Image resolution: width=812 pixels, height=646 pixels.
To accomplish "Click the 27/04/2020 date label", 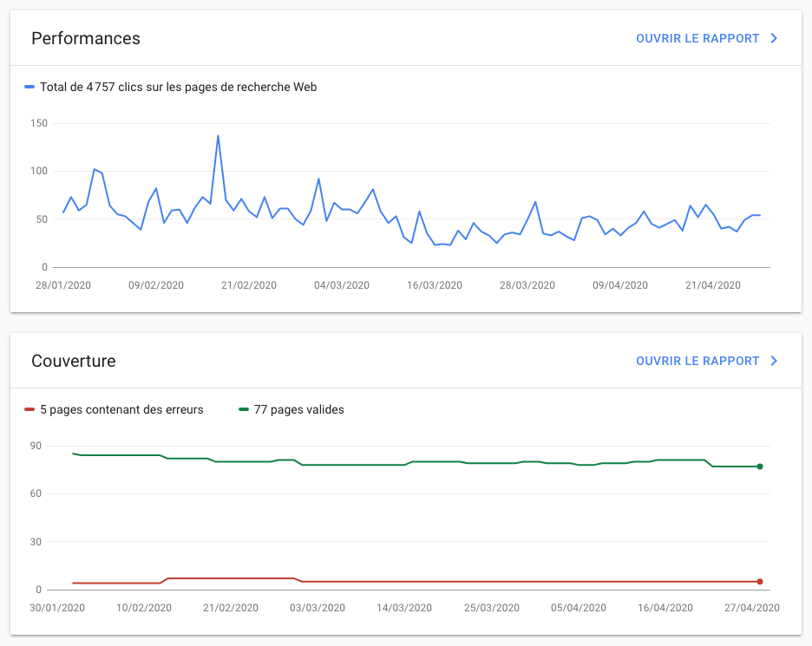I will coord(751,608).
